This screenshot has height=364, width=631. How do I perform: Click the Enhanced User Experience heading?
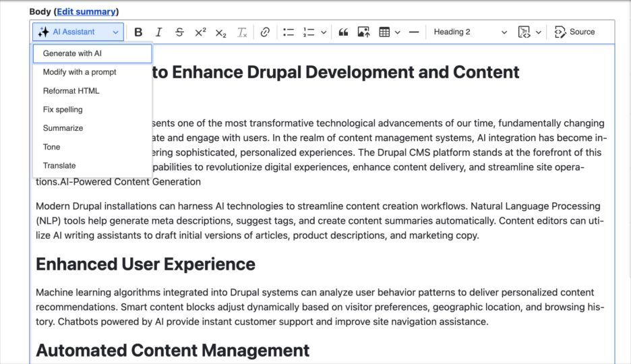coord(146,264)
